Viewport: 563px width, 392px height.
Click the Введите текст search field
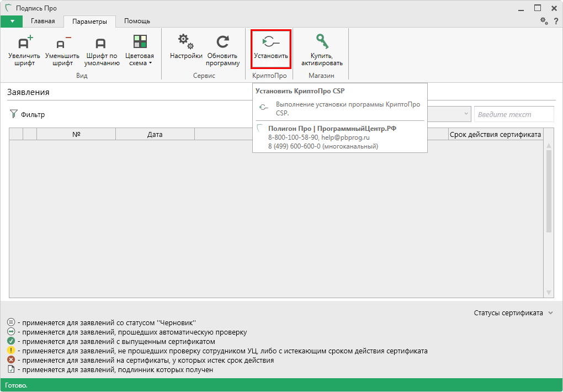(514, 114)
